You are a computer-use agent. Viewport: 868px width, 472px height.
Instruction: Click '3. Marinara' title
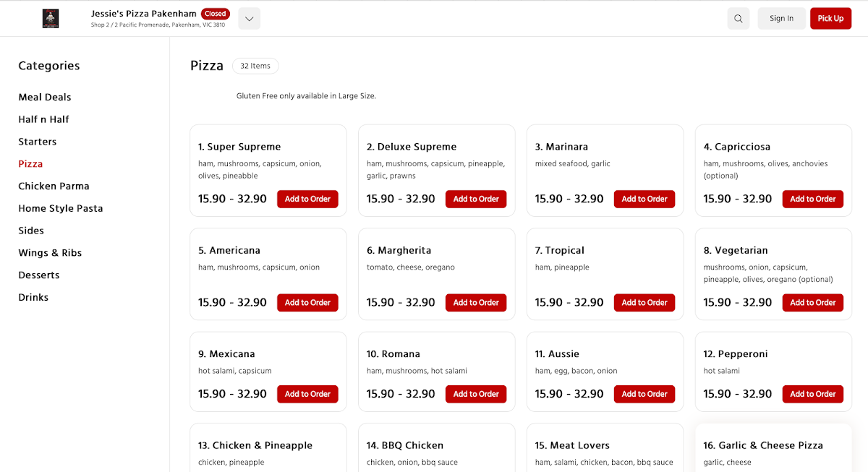pos(561,147)
